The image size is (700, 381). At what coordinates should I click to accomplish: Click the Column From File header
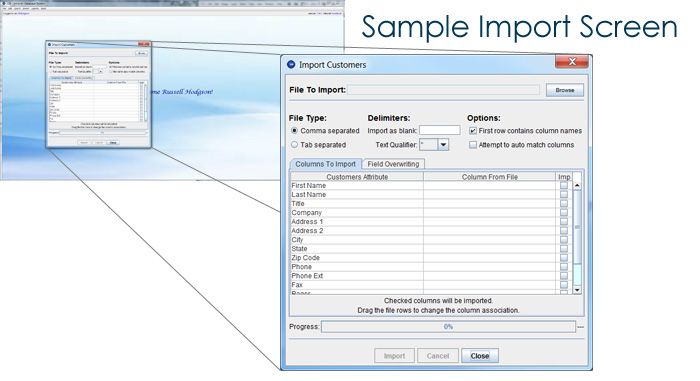pyautogui.click(x=490, y=177)
